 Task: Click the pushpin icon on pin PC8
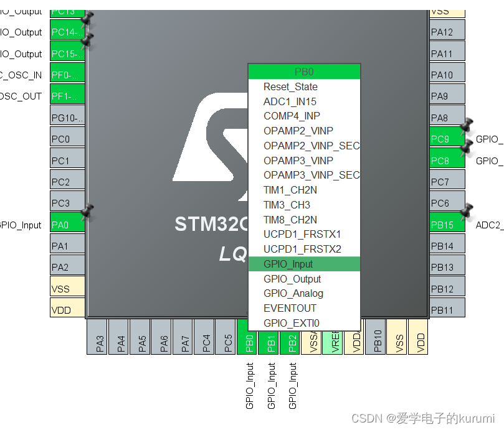[x=467, y=148]
